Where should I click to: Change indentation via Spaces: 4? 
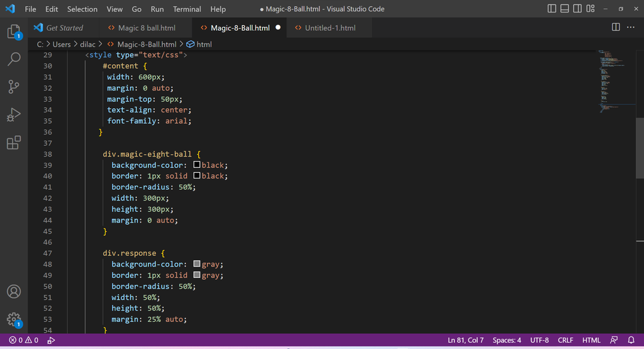tap(507, 340)
